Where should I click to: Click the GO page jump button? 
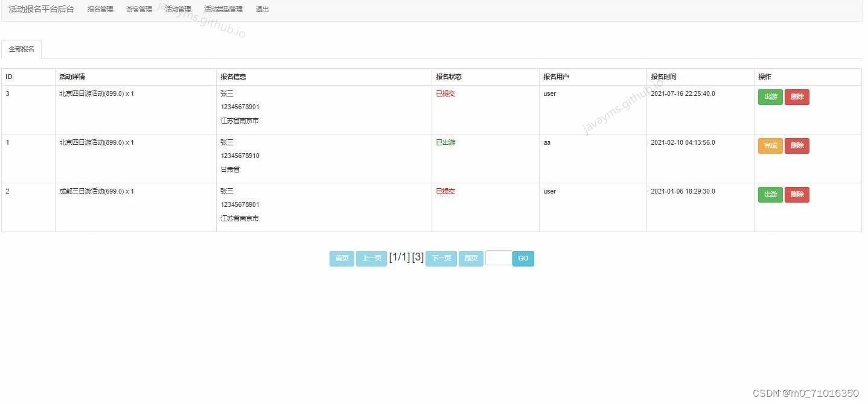tap(523, 258)
